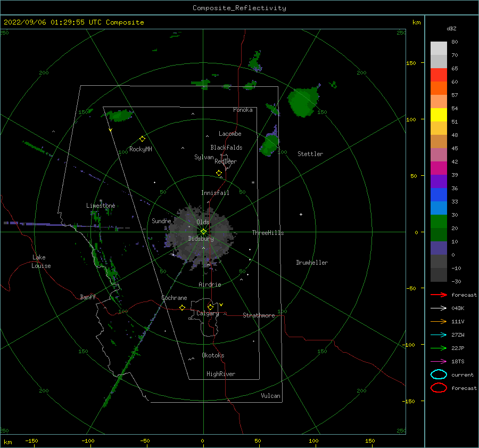This screenshot has height=448, width=479.
Task: Select the yellow diamond marker near Cochrane
Action: [182, 307]
